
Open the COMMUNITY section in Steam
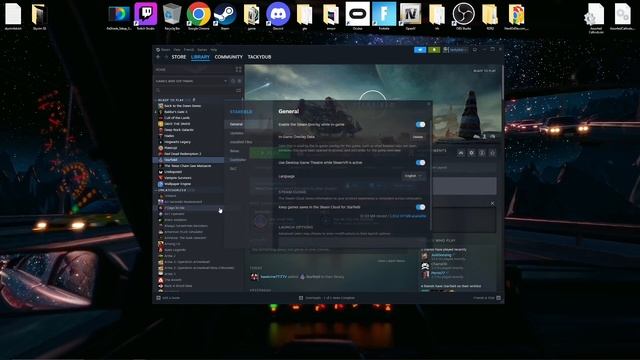(x=229, y=57)
